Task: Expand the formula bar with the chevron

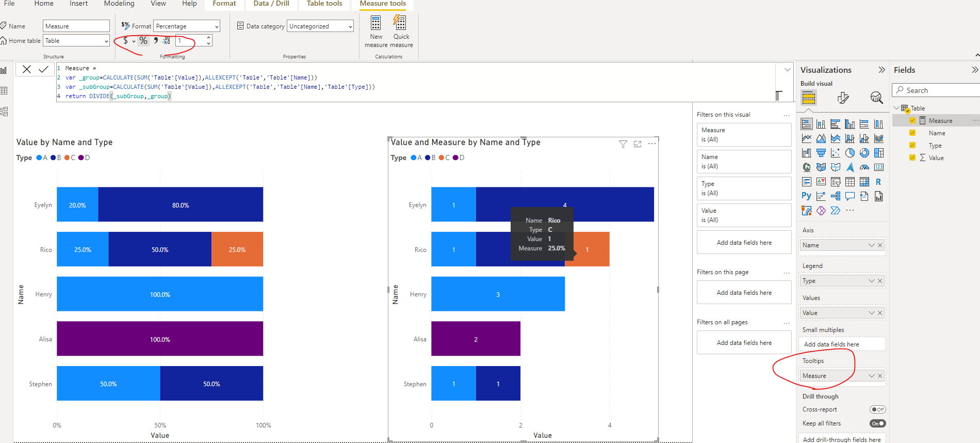Action: point(788,70)
